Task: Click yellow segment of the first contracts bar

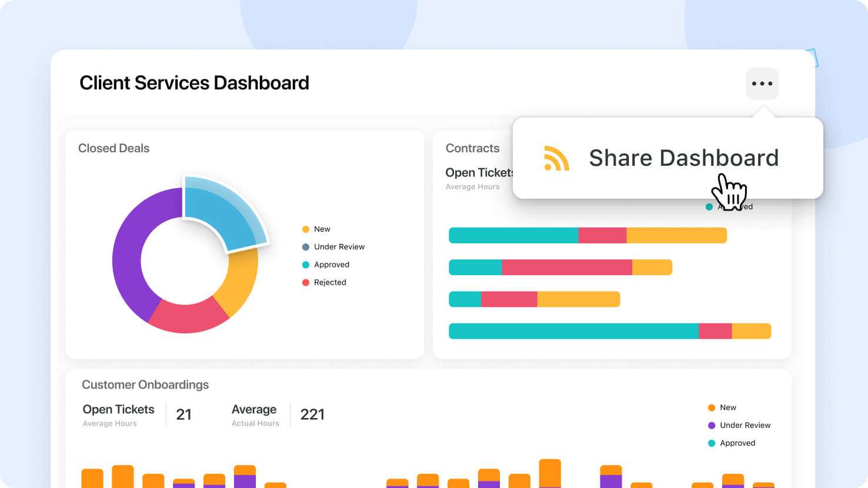Action: (677, 235)
